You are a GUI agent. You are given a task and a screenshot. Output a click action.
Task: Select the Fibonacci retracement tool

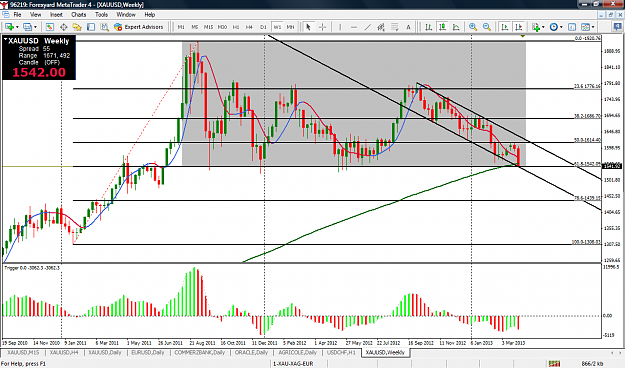click(395, 27)
